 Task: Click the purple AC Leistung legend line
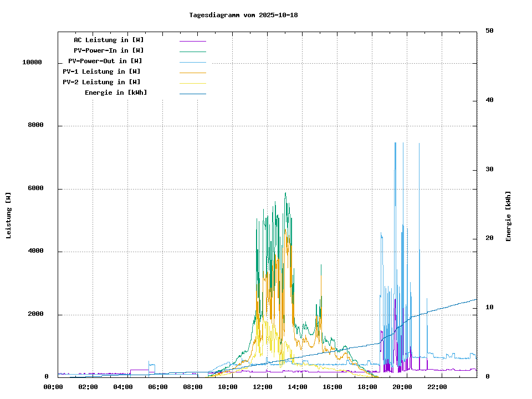192,40
